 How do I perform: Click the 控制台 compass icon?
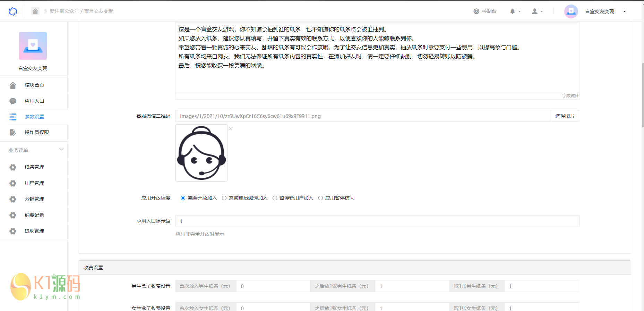click(x=476, y=11)
